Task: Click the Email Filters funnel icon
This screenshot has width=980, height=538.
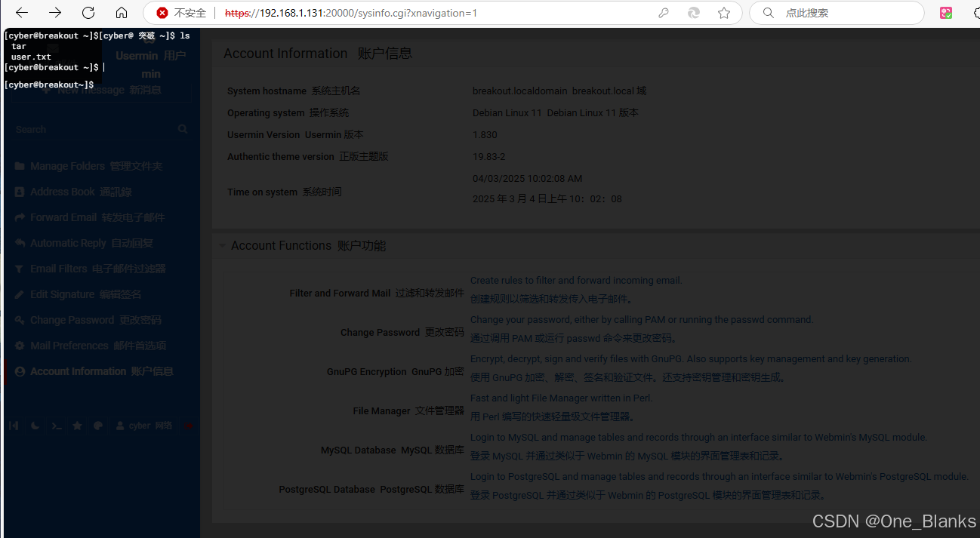Action: coord(20,269)
